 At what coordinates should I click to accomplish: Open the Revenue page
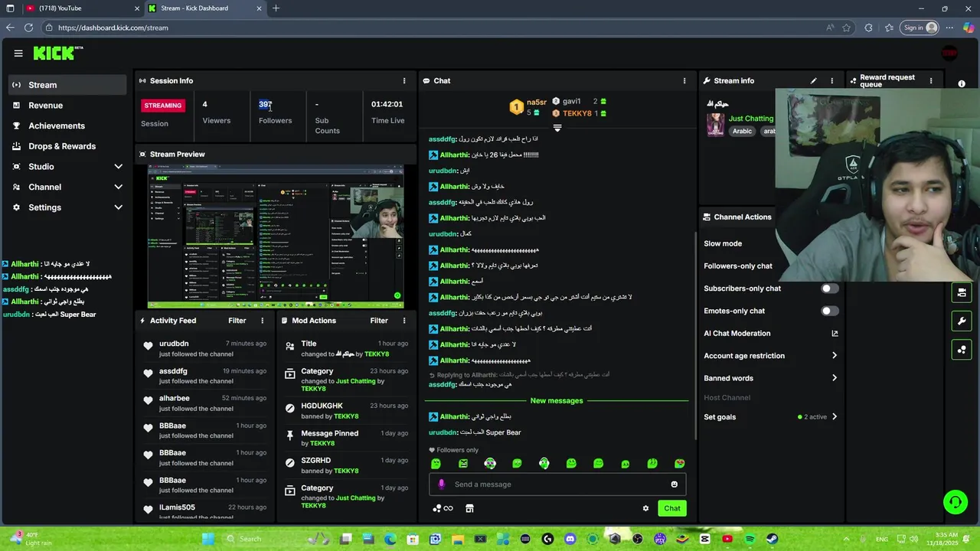[x=67, y=106]
